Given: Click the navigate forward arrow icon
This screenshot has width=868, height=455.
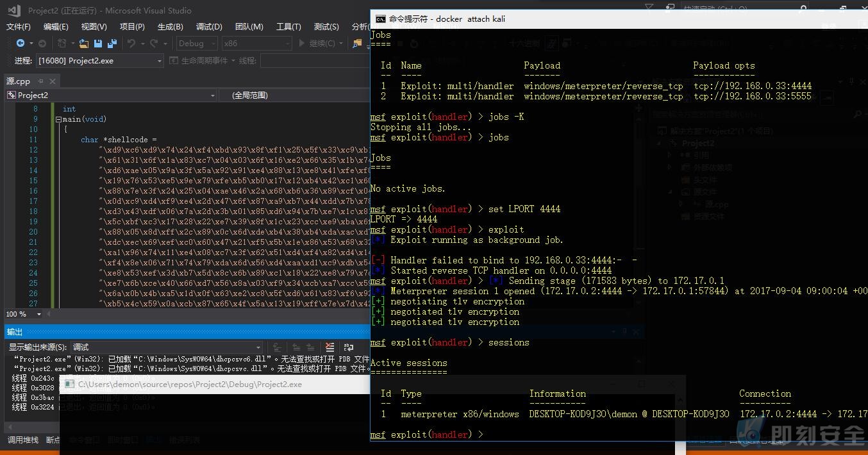Looking at the screenshot, I should point(42,43).
